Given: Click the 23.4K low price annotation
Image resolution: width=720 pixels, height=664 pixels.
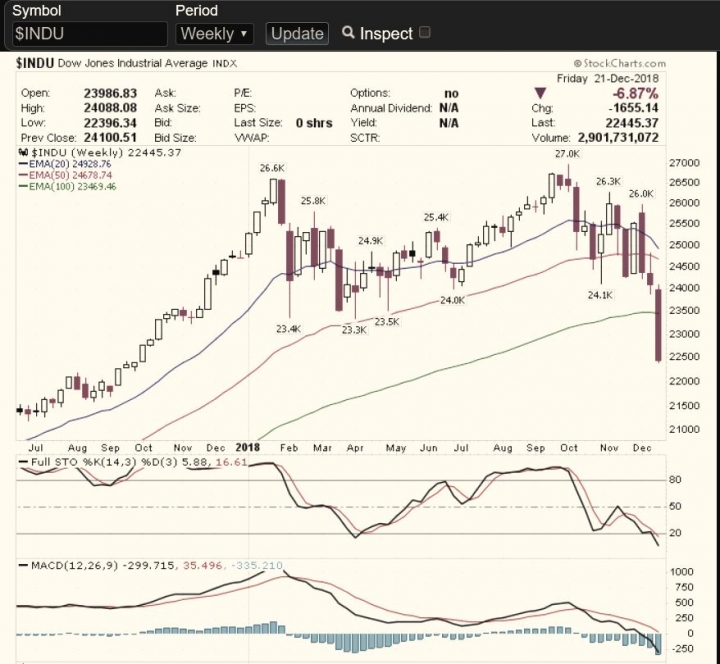Looking at the screenshot, I should click(x=289, y=329).
